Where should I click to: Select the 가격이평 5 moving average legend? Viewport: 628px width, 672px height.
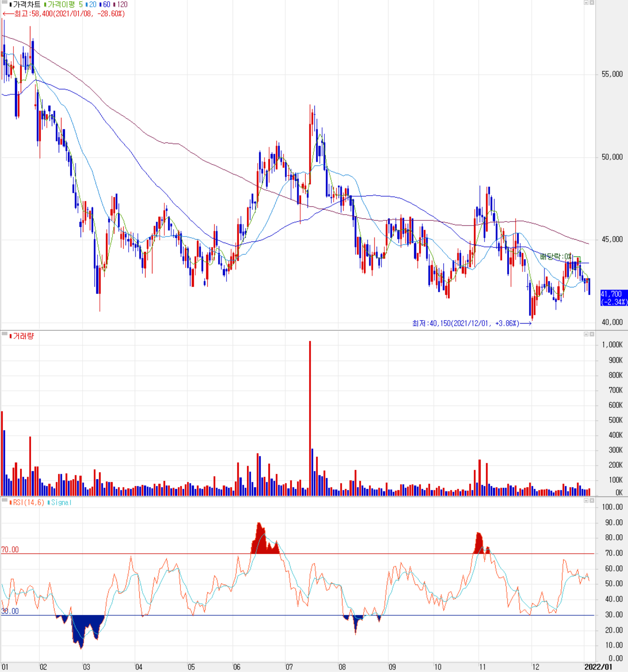coord(64,5)
